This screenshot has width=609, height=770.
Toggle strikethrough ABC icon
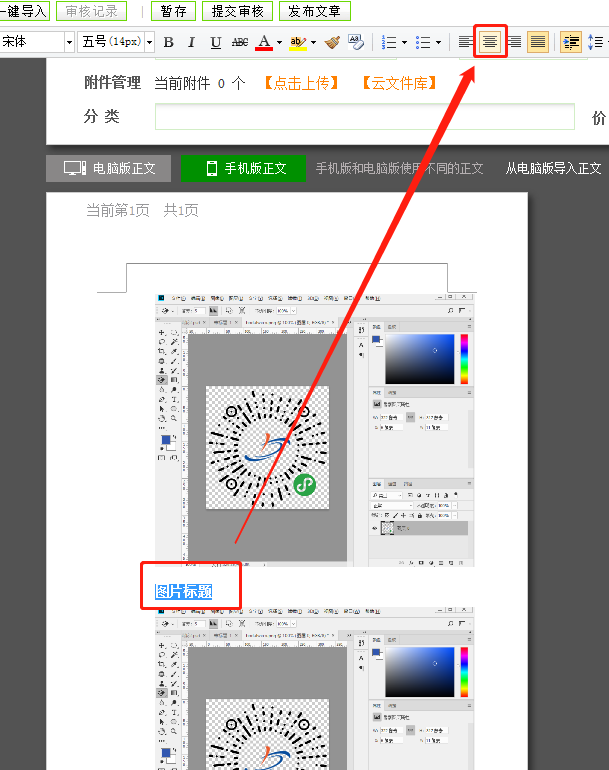240,42
